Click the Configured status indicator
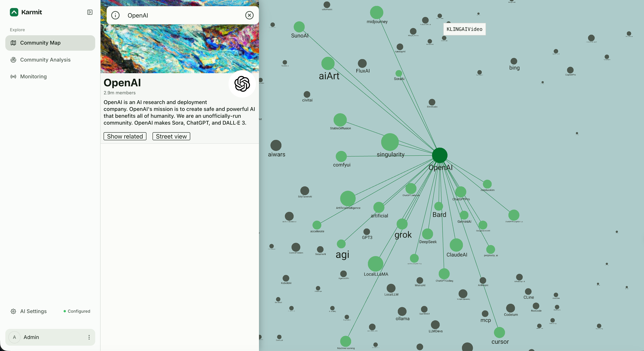Screen dimensions: 644x351 [77, 311]
